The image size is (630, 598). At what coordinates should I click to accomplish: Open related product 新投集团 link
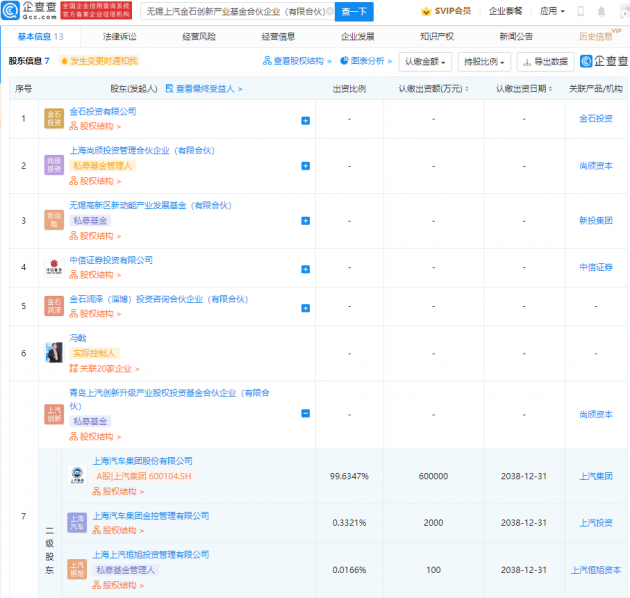pos(596,220)
